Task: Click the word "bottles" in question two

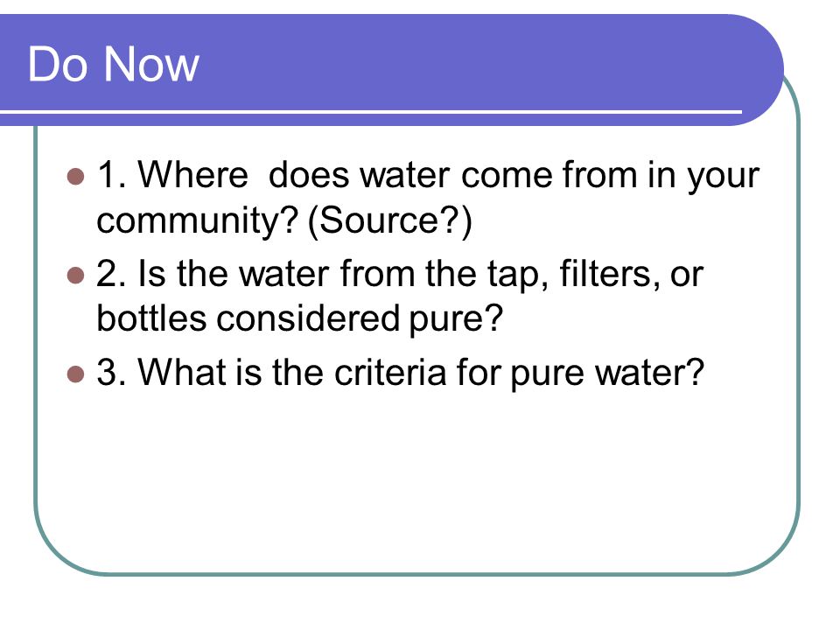Action: coord(151,318)
